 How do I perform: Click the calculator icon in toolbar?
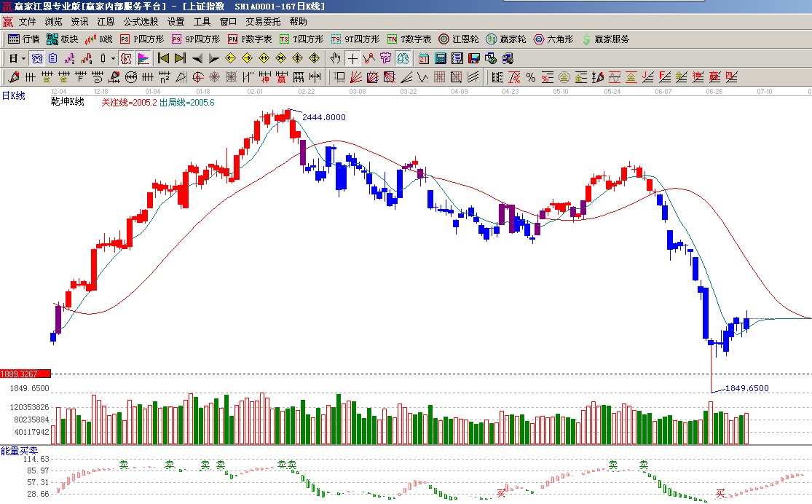pyautogui.click(x=441, y=58)
